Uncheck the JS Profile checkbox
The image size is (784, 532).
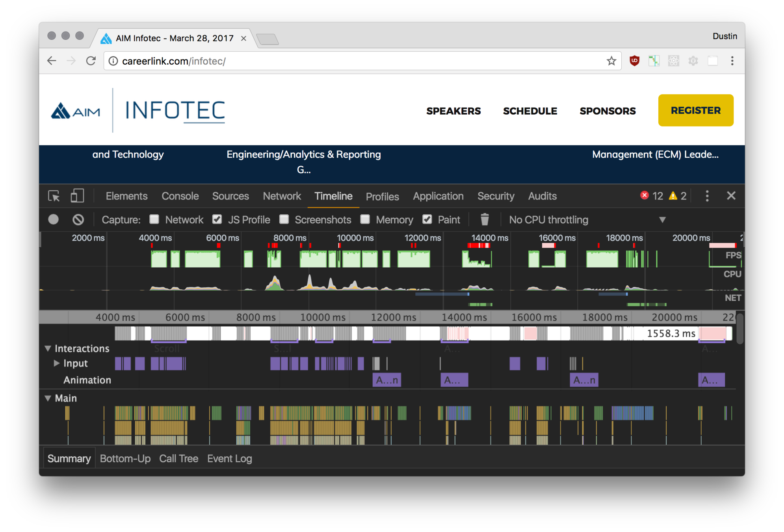pyautogui.click(x=217, y=219)
